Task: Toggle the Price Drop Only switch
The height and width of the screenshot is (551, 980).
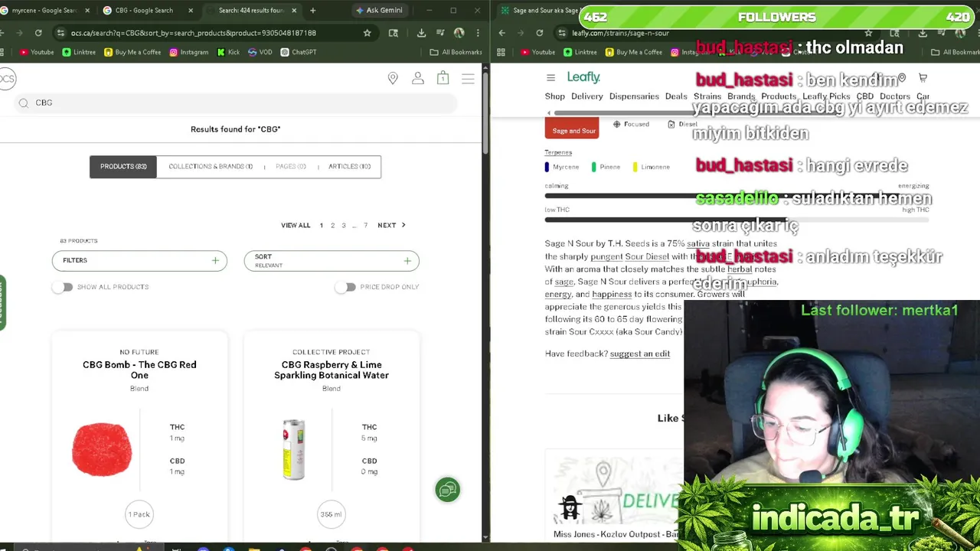Action: pos(347,287)
